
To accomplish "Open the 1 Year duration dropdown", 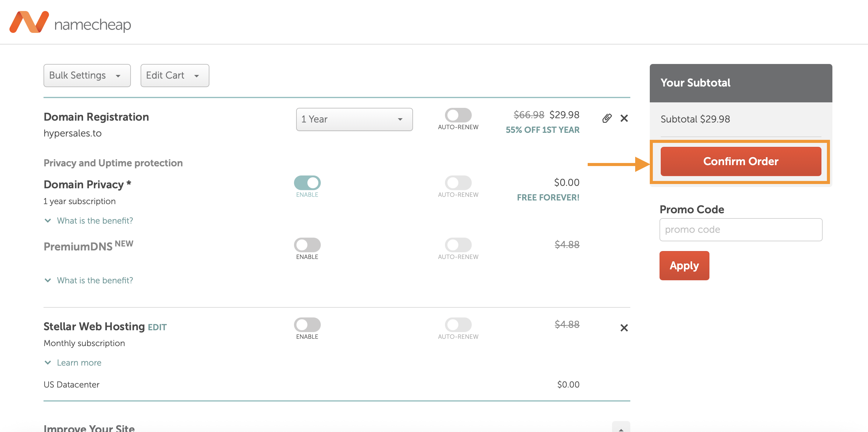I will tap(354, 119).
